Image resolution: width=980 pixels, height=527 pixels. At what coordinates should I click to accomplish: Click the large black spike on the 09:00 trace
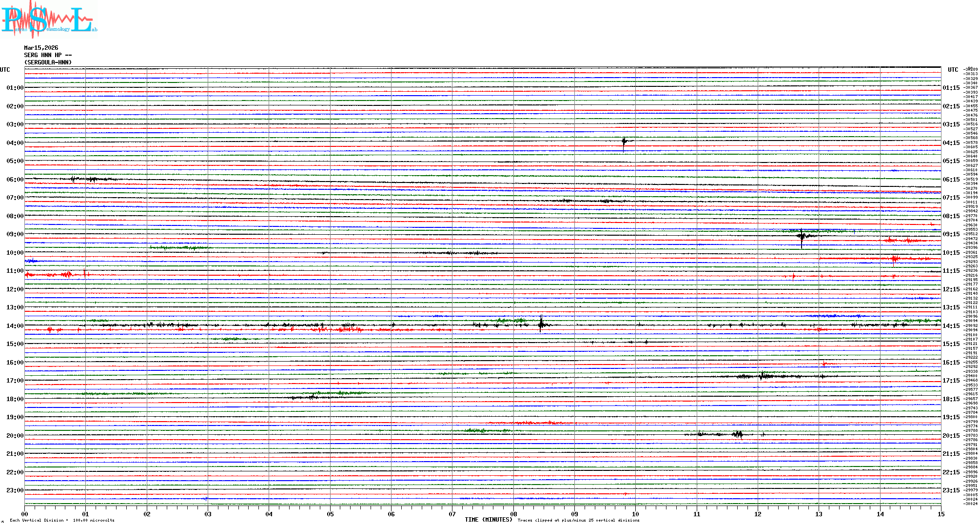tap(802, 237)
